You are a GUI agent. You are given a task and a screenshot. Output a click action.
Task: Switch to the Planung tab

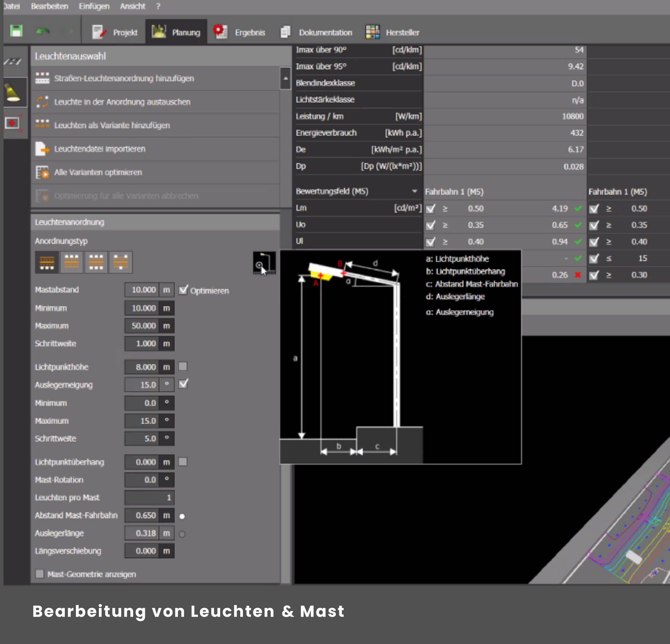click(176, 32)
